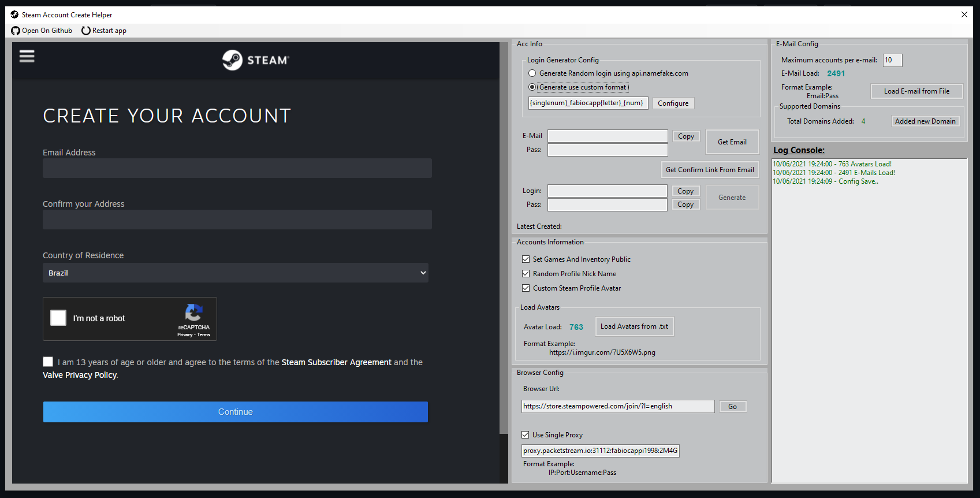Viewport: 980px width, 498px height.
Task: Click log entry '763 Avatars Load!'
Action: pos(832,164)
